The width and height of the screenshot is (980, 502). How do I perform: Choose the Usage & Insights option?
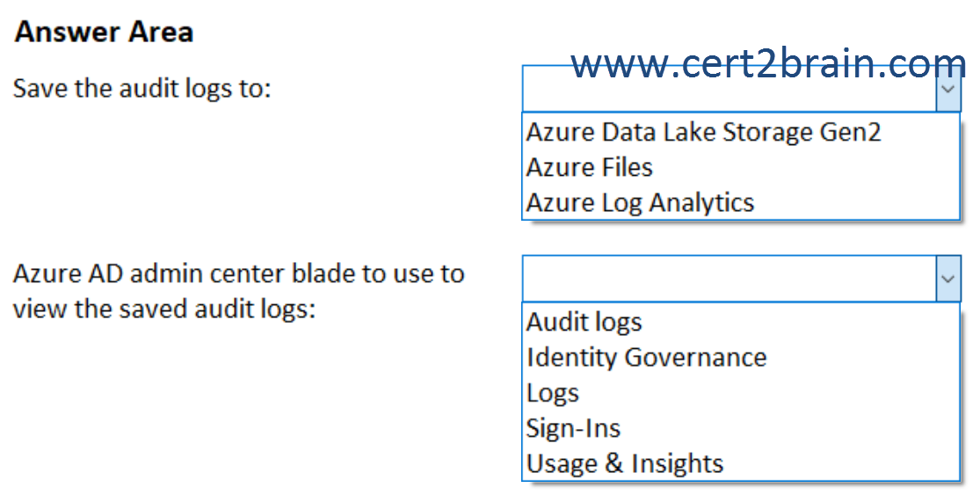[624, 464]
